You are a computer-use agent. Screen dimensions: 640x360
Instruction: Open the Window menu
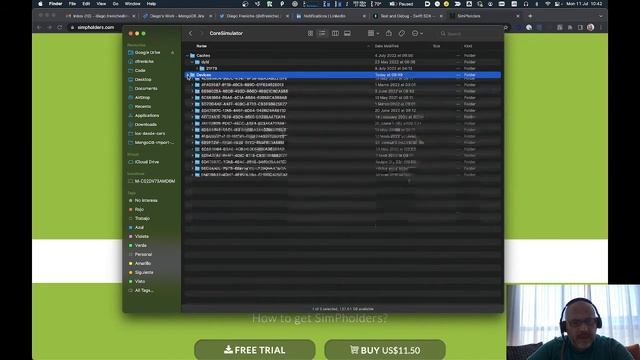pyautogui.click(x=132, y=4)
